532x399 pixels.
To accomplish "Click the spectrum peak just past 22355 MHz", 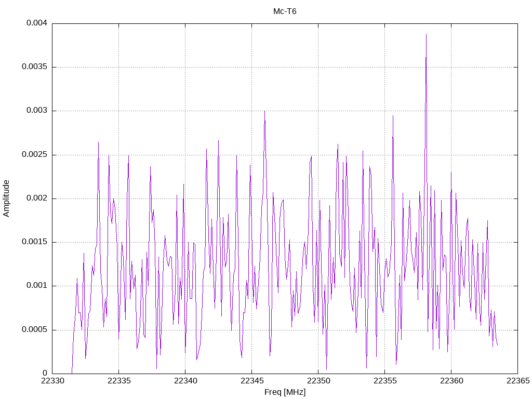I will tap(393, 116).
